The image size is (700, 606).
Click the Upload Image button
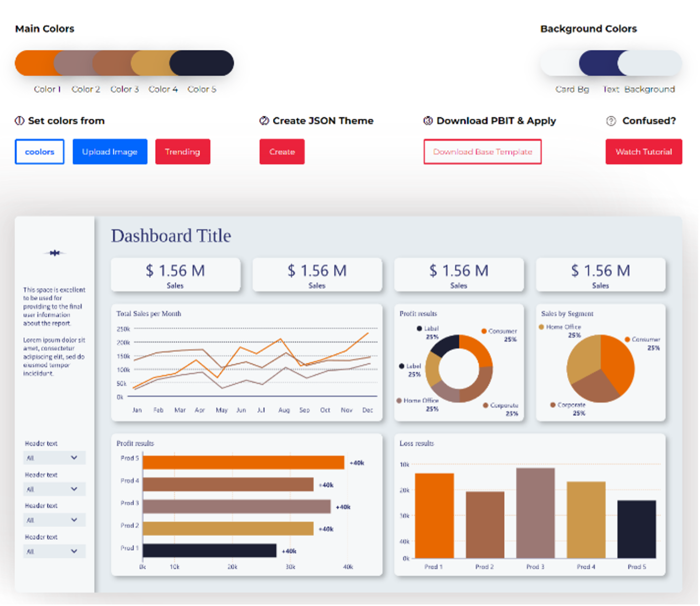pos(110,152)
